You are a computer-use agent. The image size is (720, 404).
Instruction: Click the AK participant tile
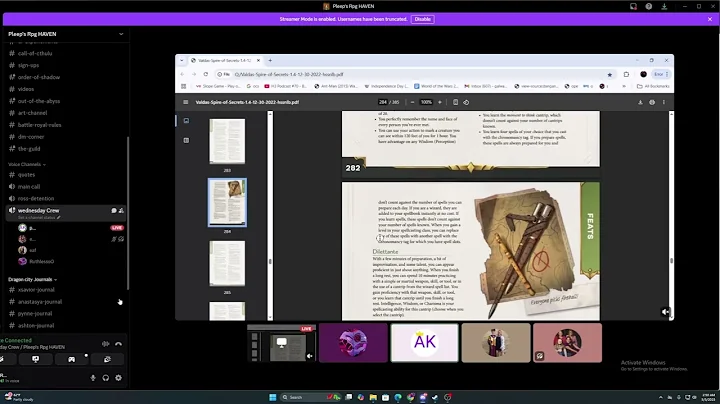click(x=424, y=342)
